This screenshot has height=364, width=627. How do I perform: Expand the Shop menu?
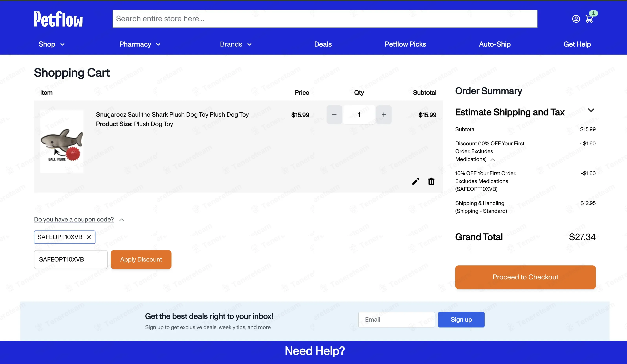[x=51, y=44]
